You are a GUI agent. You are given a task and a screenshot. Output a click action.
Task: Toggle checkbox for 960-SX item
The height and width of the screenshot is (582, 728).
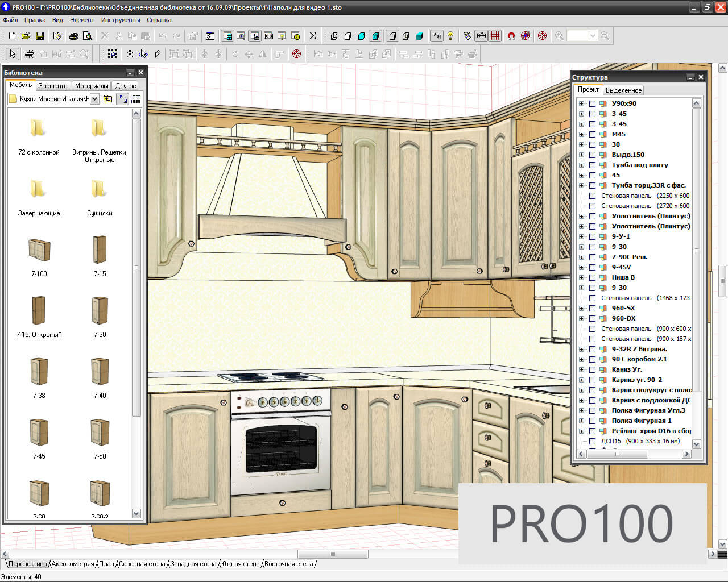(x=592, y=309)
